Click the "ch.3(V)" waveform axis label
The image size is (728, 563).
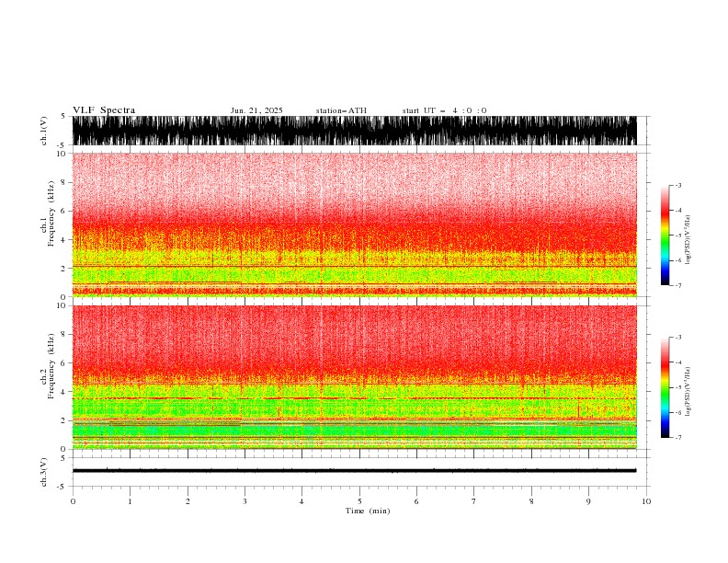[44, 472]
